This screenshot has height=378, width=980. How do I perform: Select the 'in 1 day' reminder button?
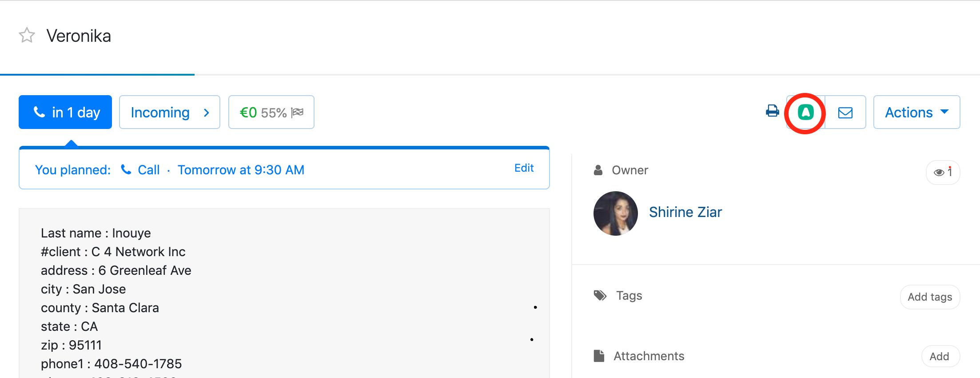pyautogui.click(x=65, y=112)
